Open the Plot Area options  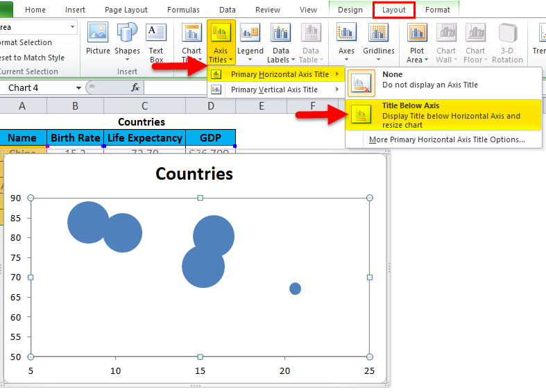click(x=417, y=42)
